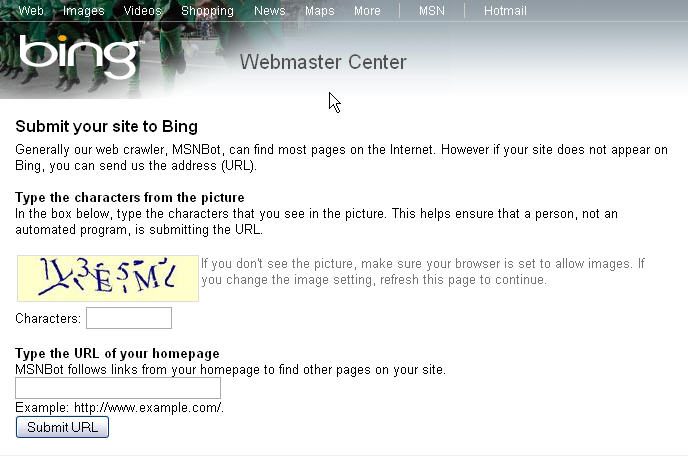Click the 'MSNBot follows links' sentence

pyautogui.click(x=230, y=369)
